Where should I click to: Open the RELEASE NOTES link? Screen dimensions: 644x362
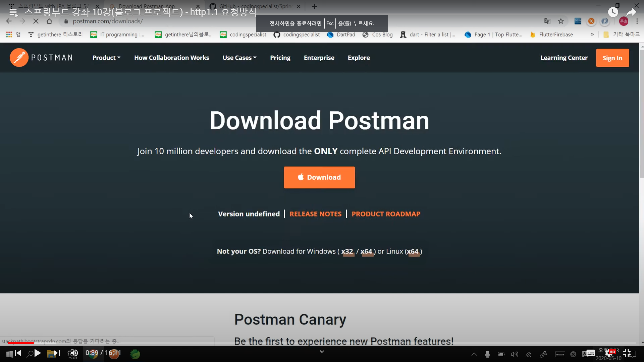(x=315, y=214)
